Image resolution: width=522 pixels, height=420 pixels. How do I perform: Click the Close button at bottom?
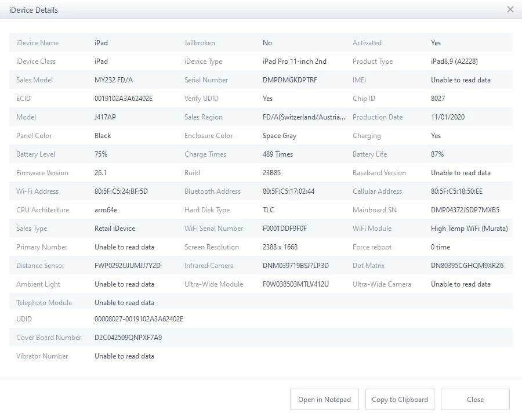pyautogui.click(x=475, y=400)
